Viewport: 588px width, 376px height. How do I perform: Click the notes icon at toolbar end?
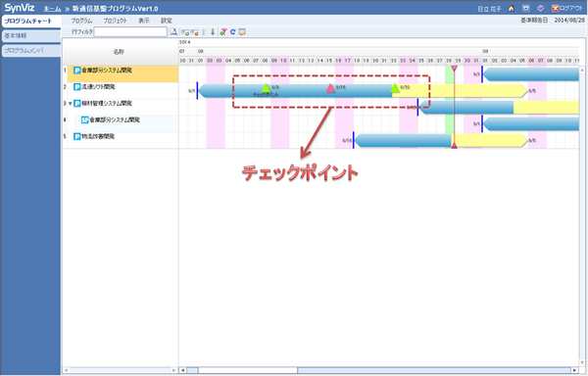click(x=242, y=32)
